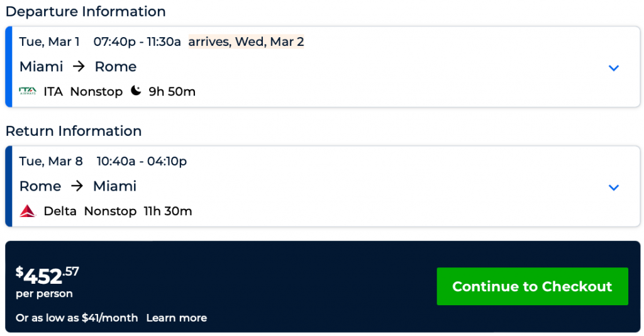
Task: Click the arrow between Miami and Rome
Action: [x=79, y=67]
